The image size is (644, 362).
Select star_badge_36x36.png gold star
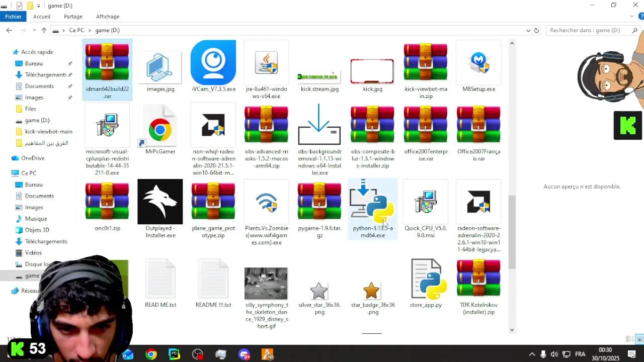(x=372, y=298)
